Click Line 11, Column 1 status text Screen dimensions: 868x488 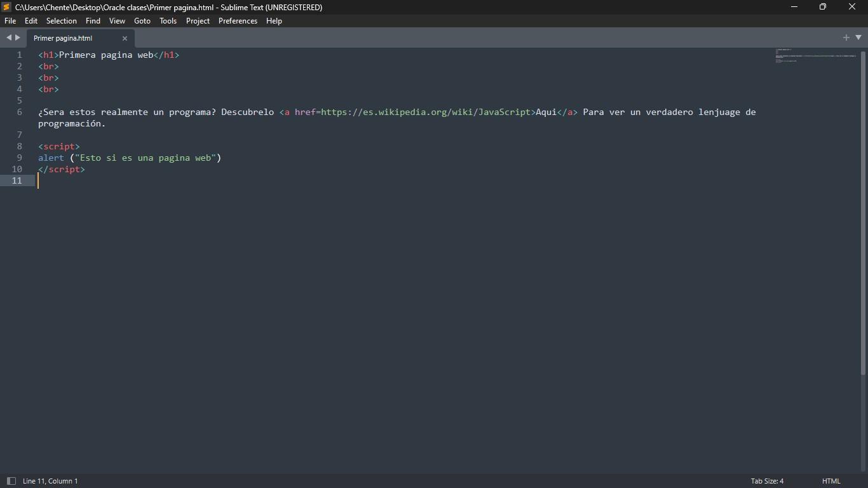click(50, 481)
